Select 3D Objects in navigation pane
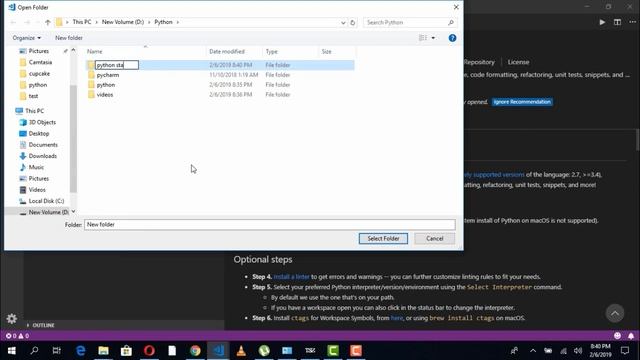640x360 pixels. pyautogui.click(x=42, y=122)
